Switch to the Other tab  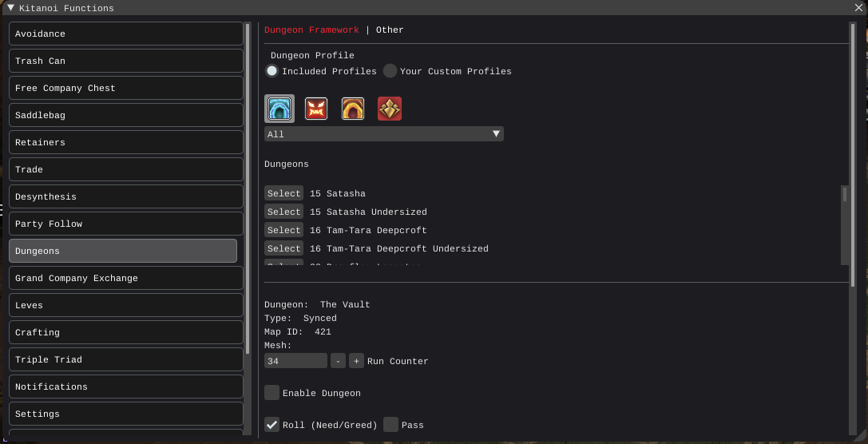(390, 30)
